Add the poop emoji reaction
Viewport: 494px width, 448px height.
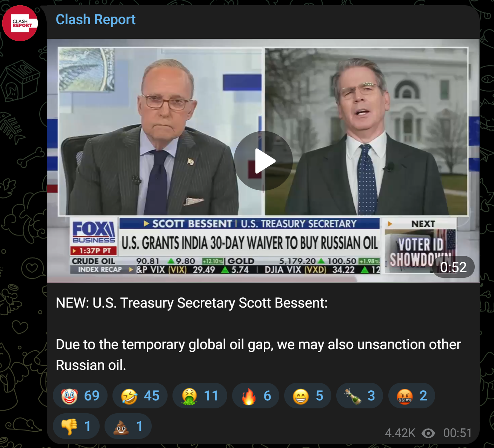(x=128, y=426)
